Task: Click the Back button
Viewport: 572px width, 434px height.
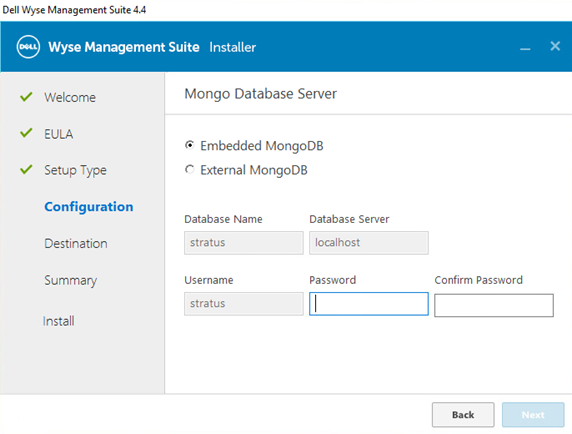Action: 463,415
